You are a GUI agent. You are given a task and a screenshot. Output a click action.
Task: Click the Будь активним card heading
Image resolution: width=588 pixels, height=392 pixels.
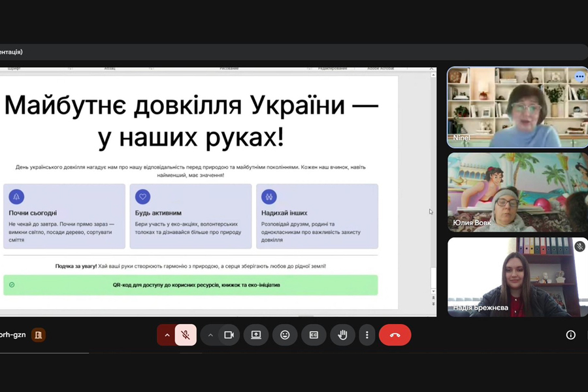(158, 213)
